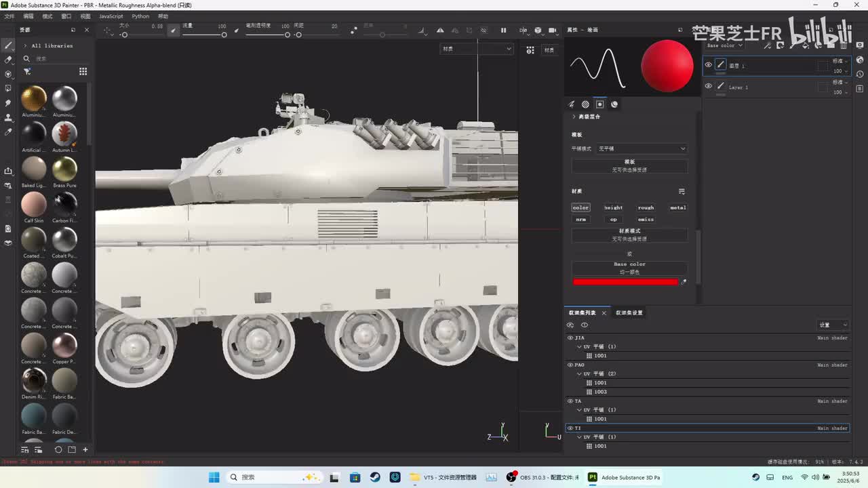Viewport: 868px width, 488px height.
Task: Select the Polygon Fill tool
Action: 8,88
